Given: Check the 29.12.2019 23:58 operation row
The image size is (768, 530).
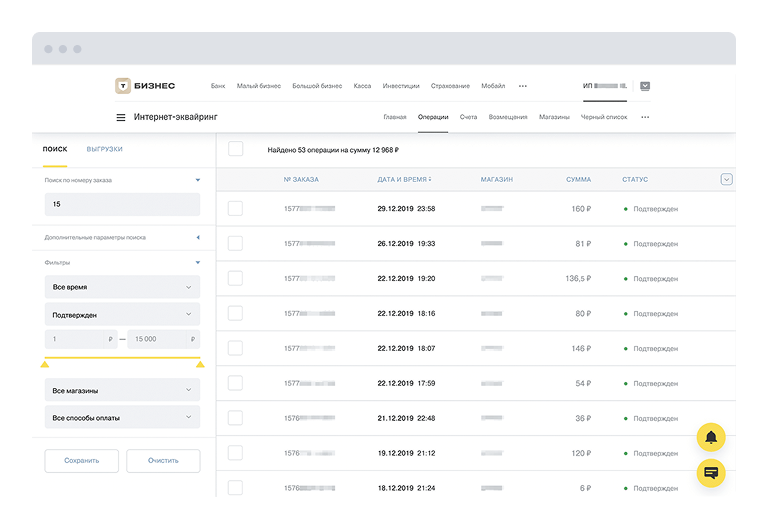Looking at the screenshot, I should pyautogui.click(x=236, y=208).
